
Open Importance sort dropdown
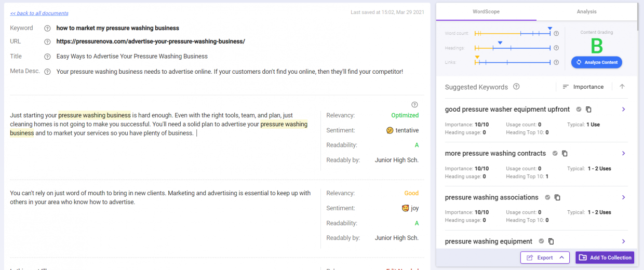pyautogui.click(x=583, y=87)
